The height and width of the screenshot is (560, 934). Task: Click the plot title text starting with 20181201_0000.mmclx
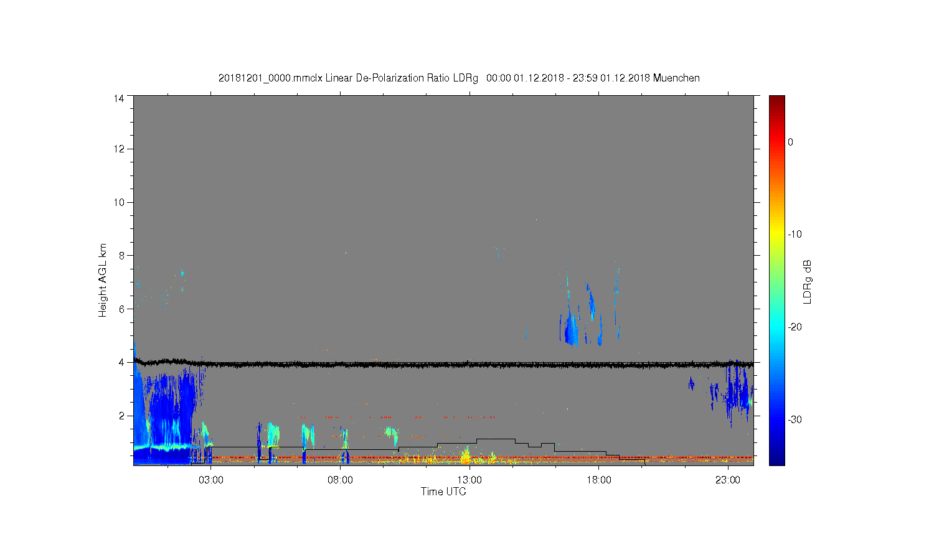click(x=459, y=78)
